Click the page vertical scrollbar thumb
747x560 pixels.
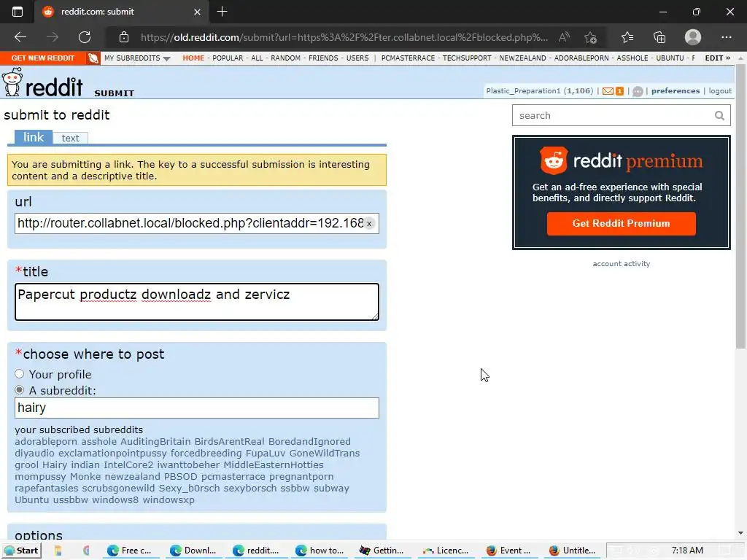pyautogui.click(x=740, y=206)
